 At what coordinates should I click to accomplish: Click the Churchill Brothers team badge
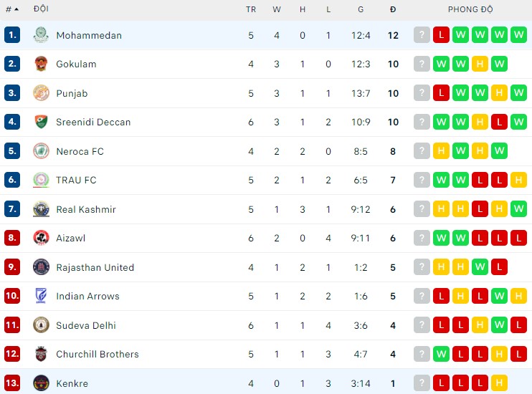41,354
